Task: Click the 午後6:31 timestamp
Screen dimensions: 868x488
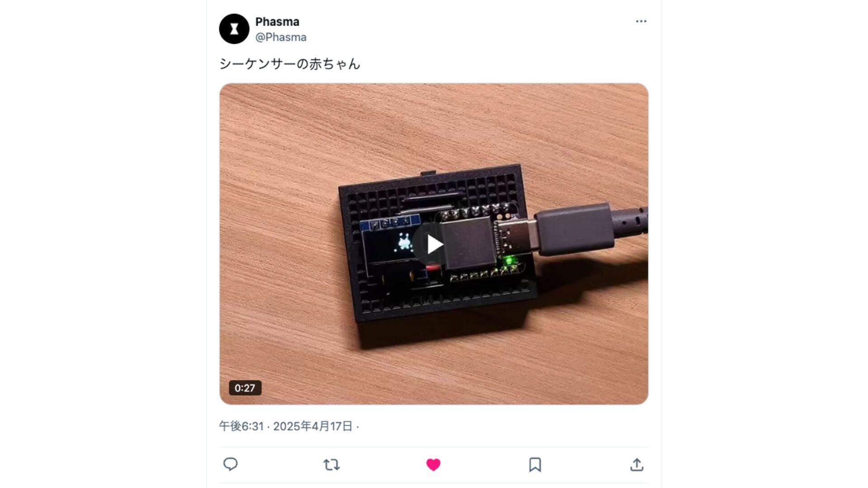Action: [x=241, y=426]
